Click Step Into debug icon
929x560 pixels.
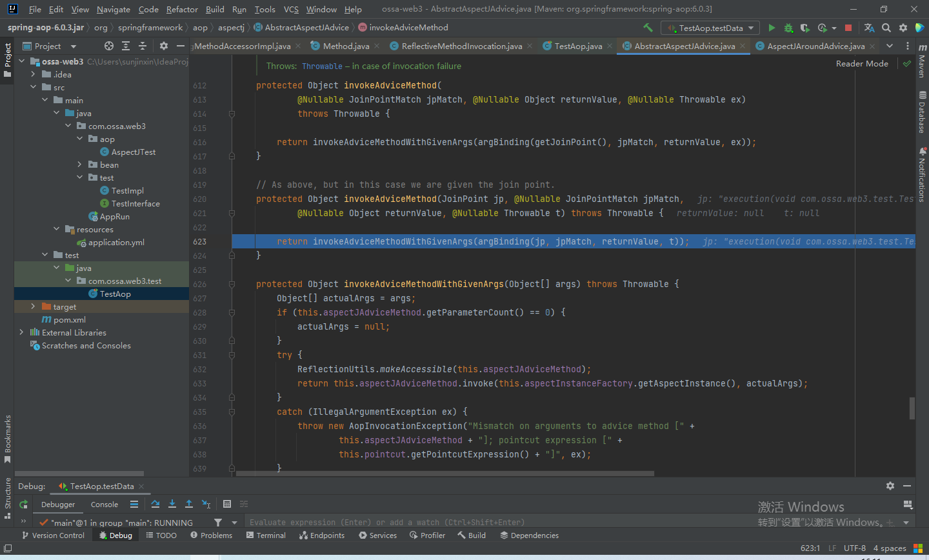[172, 504]
